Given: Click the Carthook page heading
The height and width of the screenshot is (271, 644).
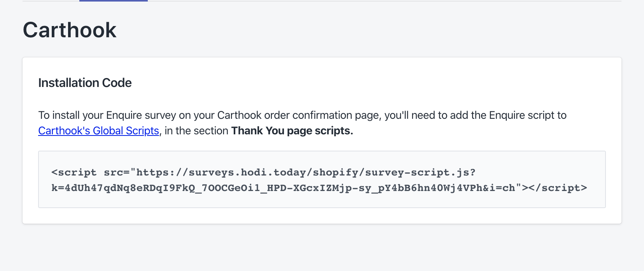Looking at the screenshot, I should tap(70, 30).
